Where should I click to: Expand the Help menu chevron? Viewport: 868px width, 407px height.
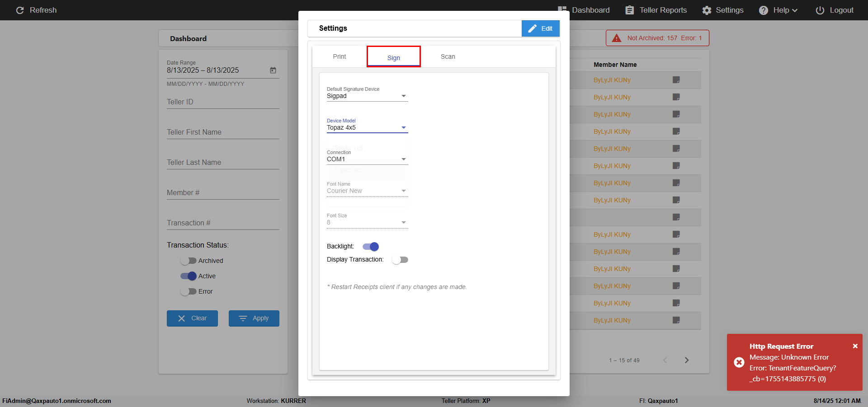(795, 10)
